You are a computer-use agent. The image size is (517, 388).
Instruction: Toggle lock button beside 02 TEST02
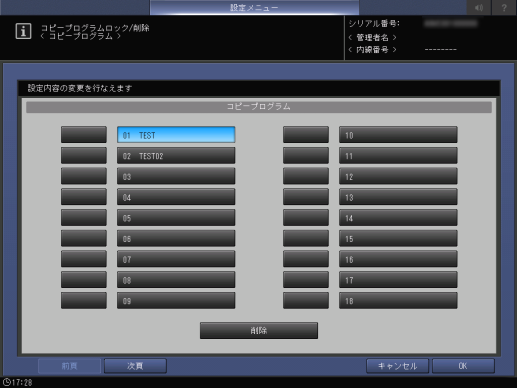[x=84, y=156]
